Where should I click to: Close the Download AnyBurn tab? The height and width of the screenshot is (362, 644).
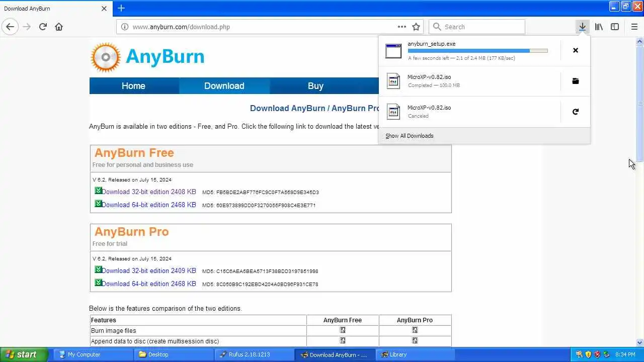pos(104,9)
